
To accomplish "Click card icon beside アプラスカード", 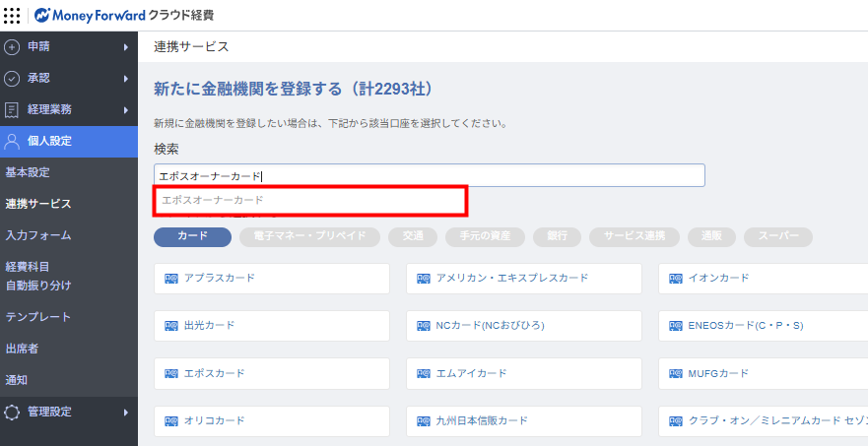I will [x=171, y=279].
